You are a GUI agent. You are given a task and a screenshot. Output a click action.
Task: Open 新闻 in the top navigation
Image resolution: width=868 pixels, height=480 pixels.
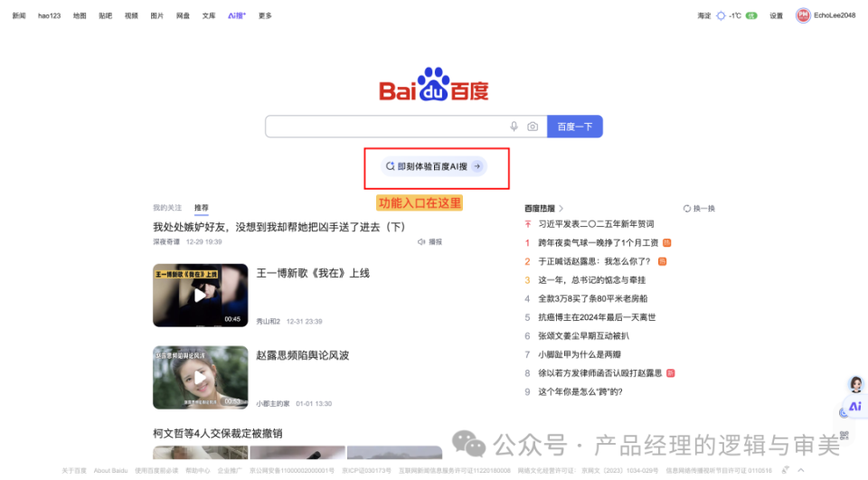[x=19, y=16]
